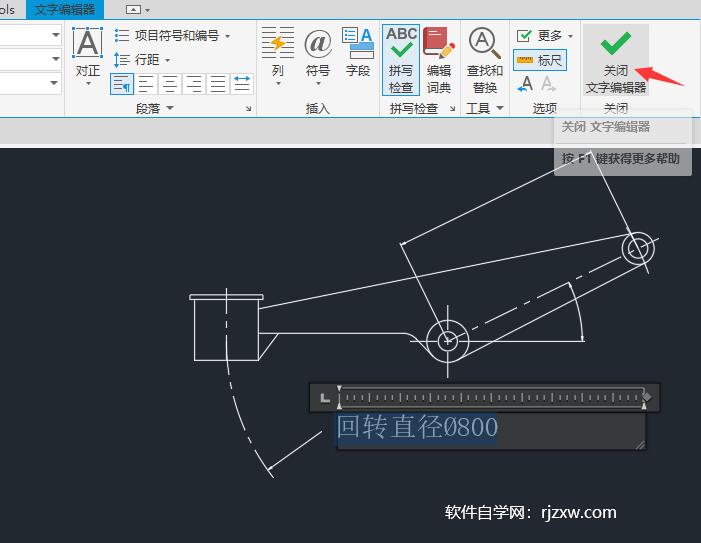This screenshot has width=701, height=543.
Task: Click the ruler right-end width diamond
Action: pos(647,397)
